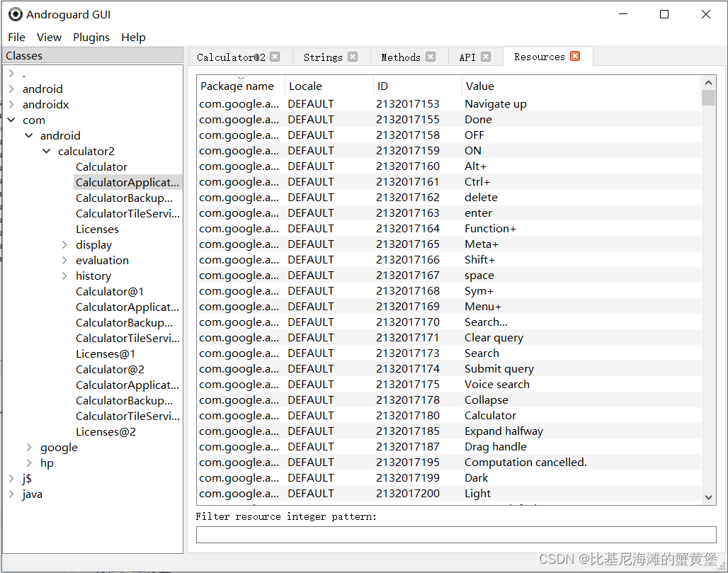Collapse the calculator2 package
Screen dimensions: 728x573
tap(47, 151)
